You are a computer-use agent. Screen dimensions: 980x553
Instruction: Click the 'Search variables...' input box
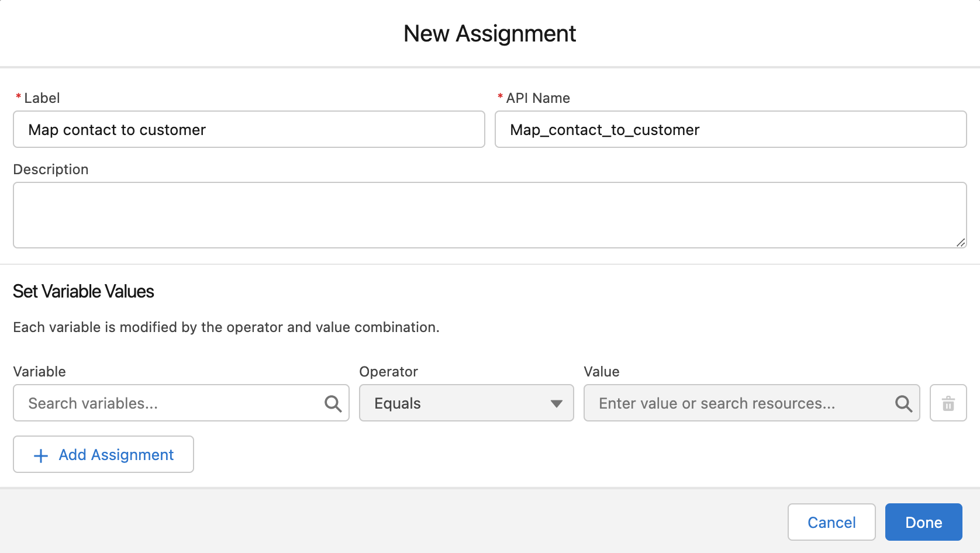[x=164, y=403]
